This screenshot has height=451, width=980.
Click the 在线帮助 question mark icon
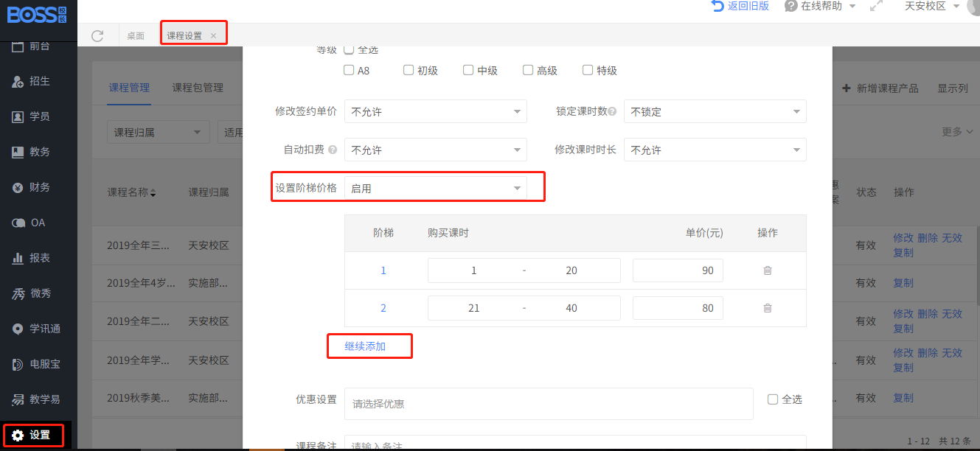(791, 6)
